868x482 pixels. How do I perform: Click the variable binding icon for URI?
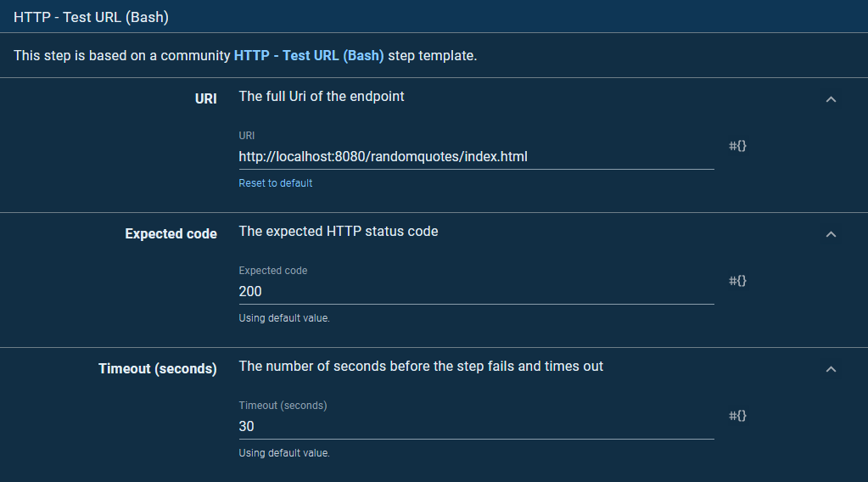(x=737, y=146)
